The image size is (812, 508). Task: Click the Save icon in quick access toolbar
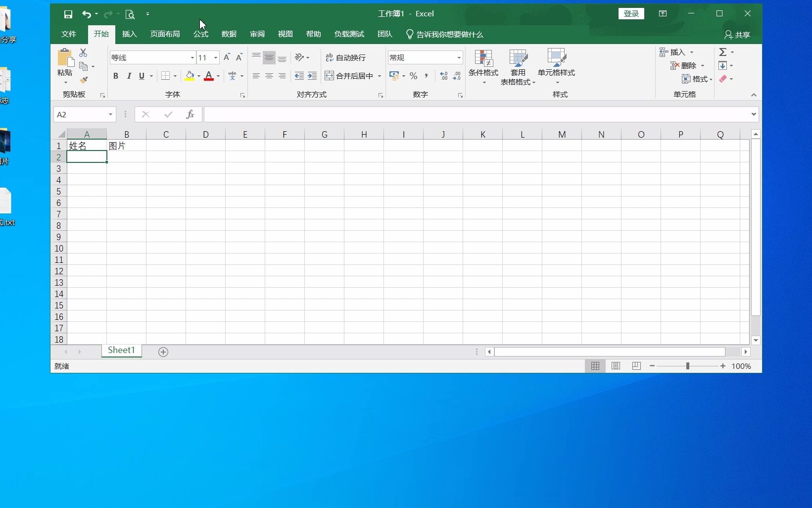click(x=68, y=14)
